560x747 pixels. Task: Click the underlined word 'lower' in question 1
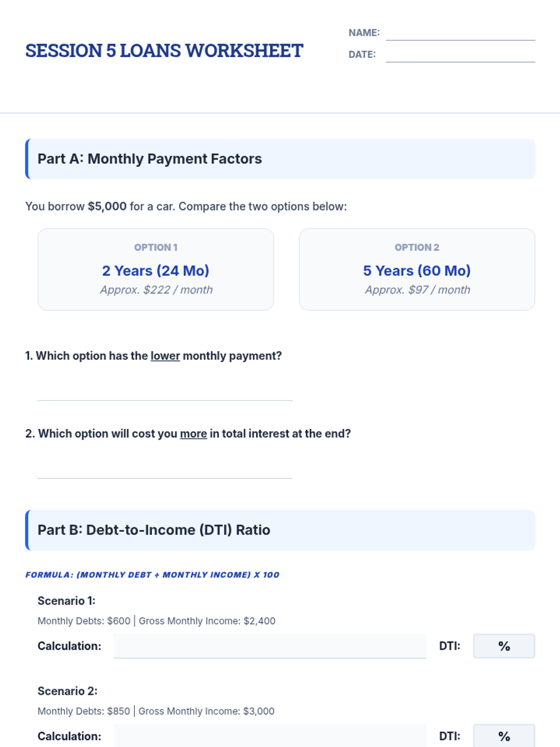165,356
